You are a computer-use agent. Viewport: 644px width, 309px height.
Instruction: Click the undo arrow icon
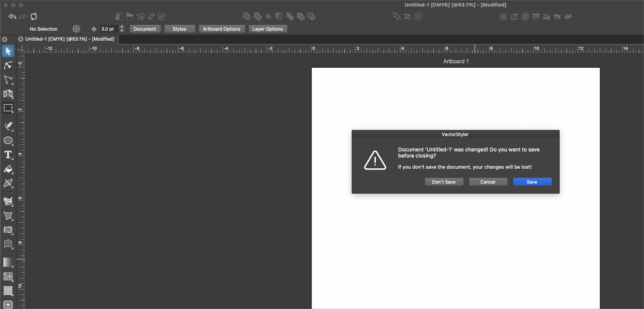tap(12, 16)
